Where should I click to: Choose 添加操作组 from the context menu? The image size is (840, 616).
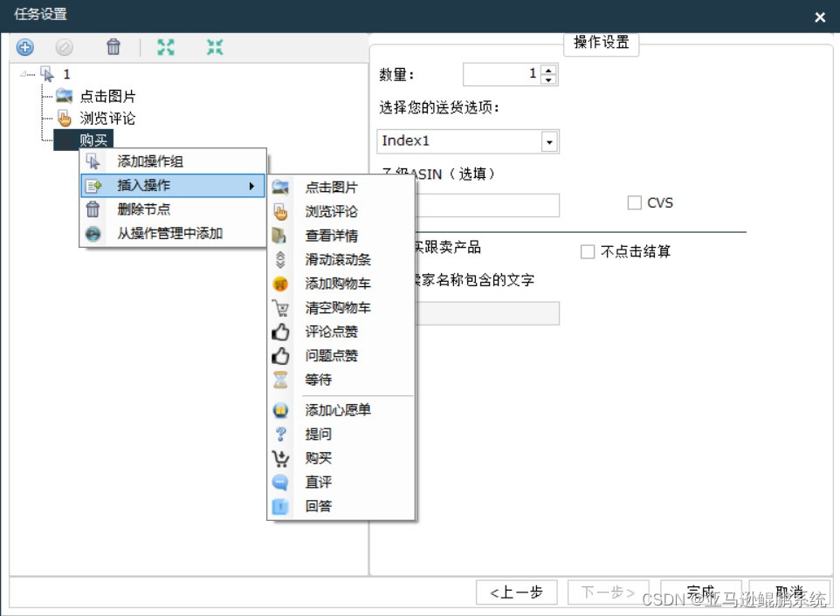point(173,161)
